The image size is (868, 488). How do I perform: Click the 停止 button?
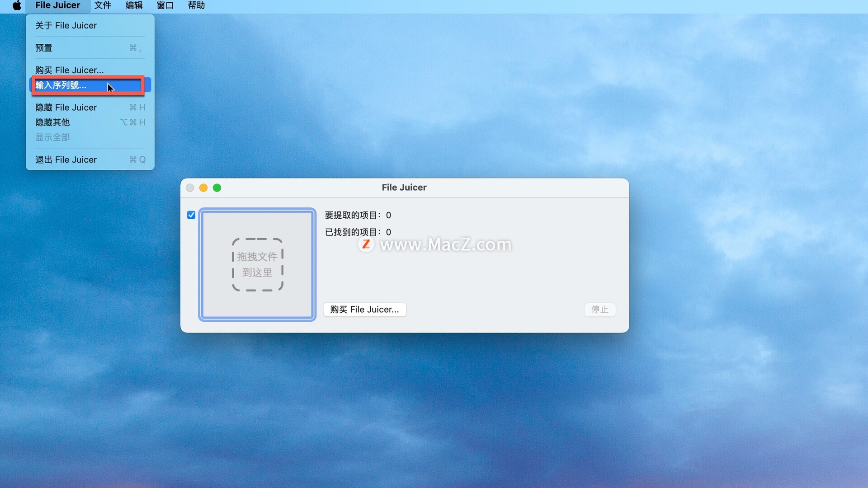(x=599, y=310)
